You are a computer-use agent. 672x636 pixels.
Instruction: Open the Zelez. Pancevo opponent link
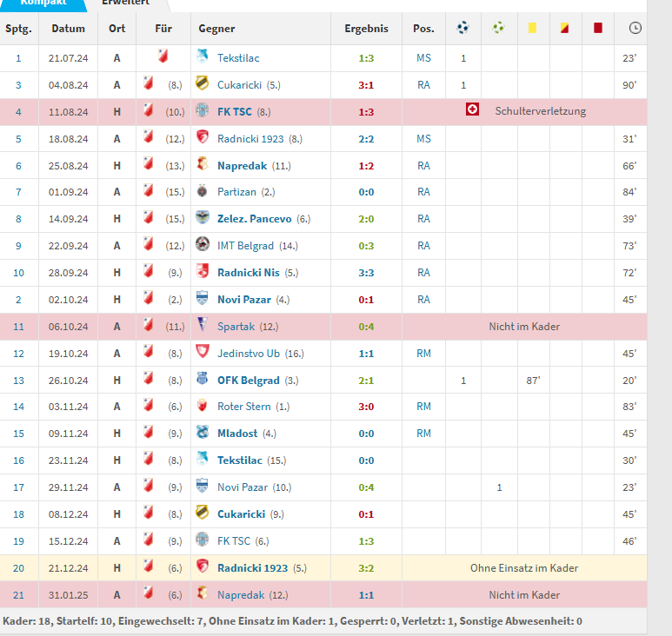click(254, 218)
